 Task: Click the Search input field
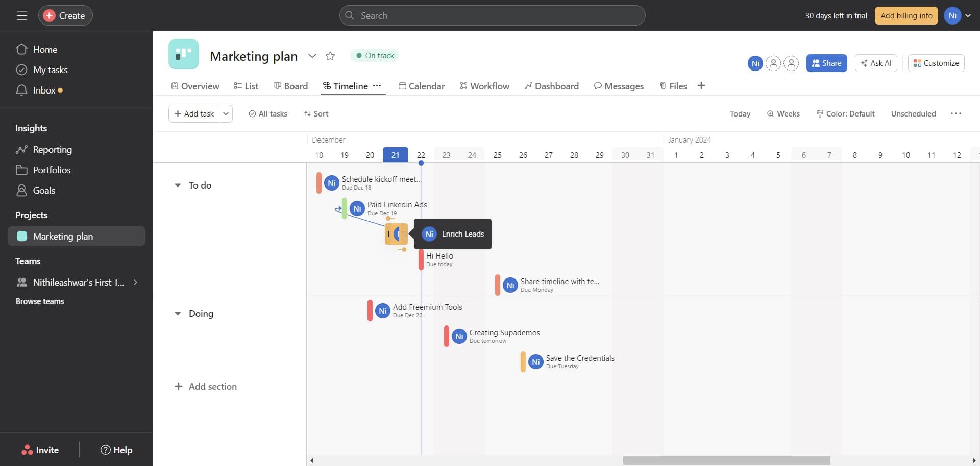click(x=492, y=16)
